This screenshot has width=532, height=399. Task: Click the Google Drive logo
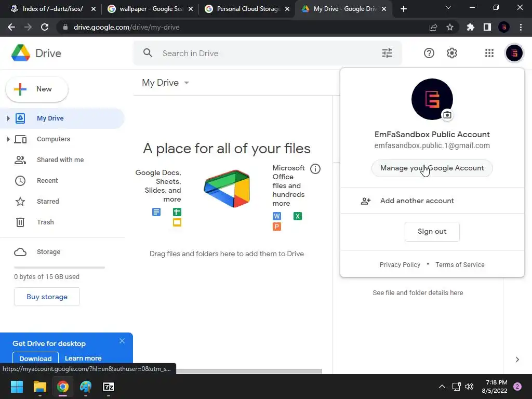(x=21, y=53)
